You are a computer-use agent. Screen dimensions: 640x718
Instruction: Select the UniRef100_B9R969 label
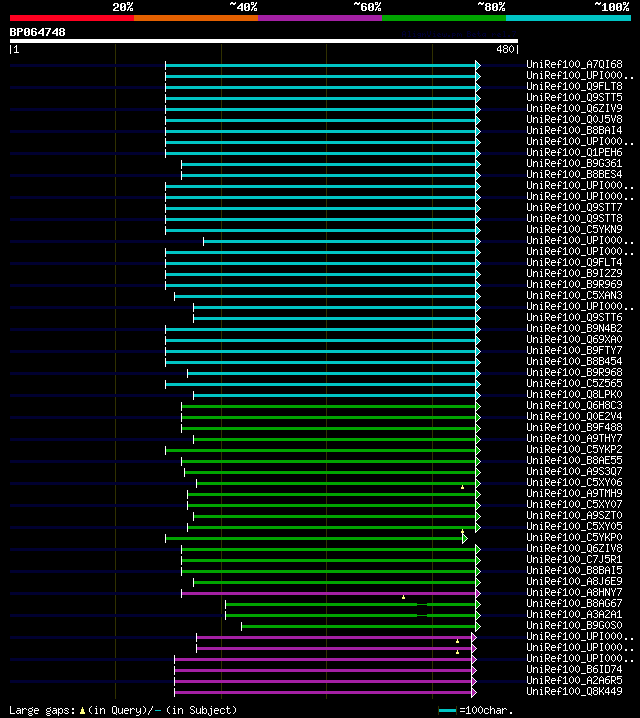pos(574,284)
